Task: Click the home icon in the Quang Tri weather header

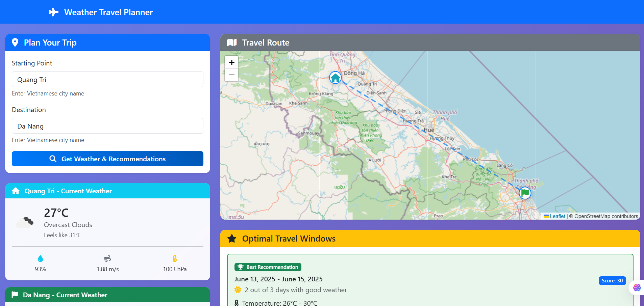Action: coord(16,191)
